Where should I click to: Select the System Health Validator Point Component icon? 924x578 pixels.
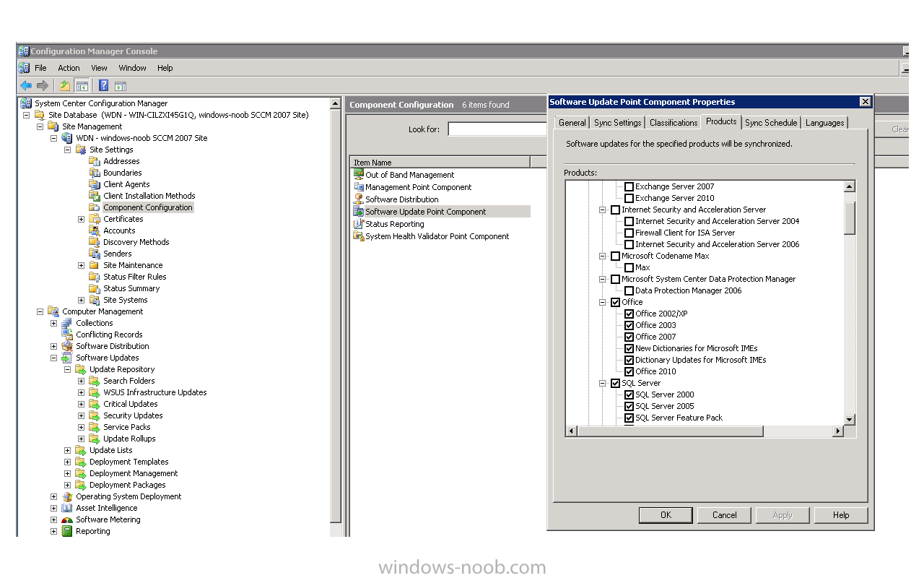click(x=359, y=236)
